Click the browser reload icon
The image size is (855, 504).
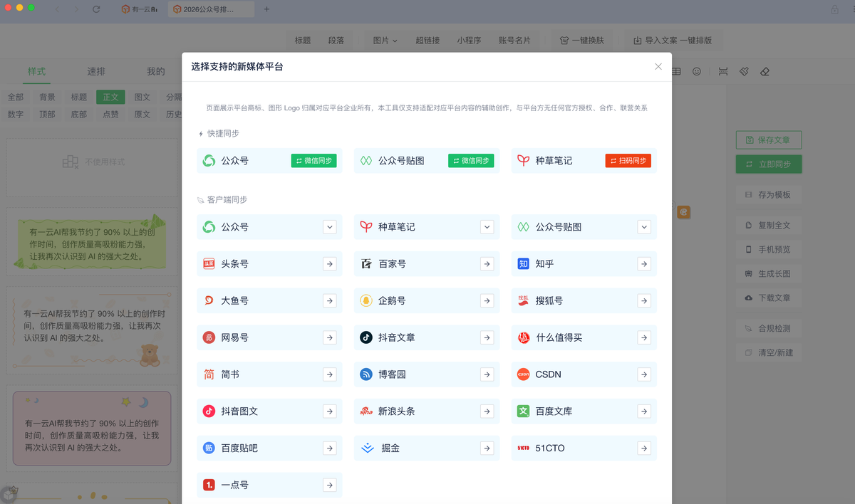point(96,9)
